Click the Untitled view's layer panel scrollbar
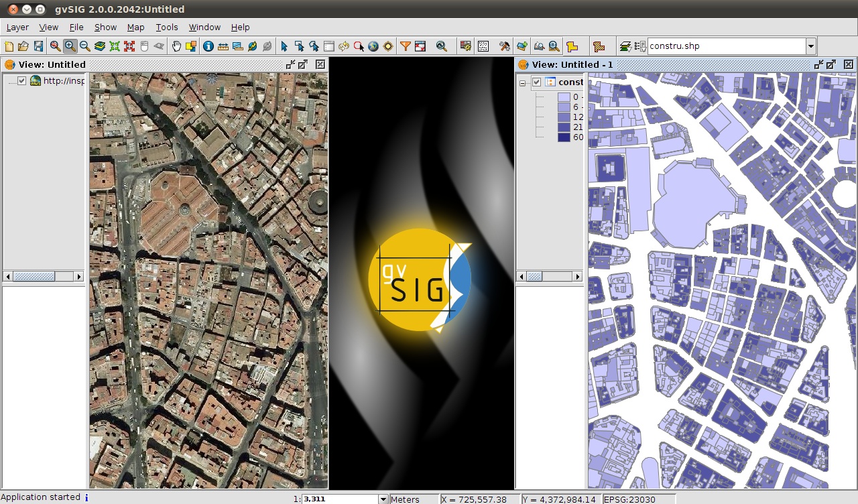The height and width of the screenshot is (504, 858). pos(34,276)
